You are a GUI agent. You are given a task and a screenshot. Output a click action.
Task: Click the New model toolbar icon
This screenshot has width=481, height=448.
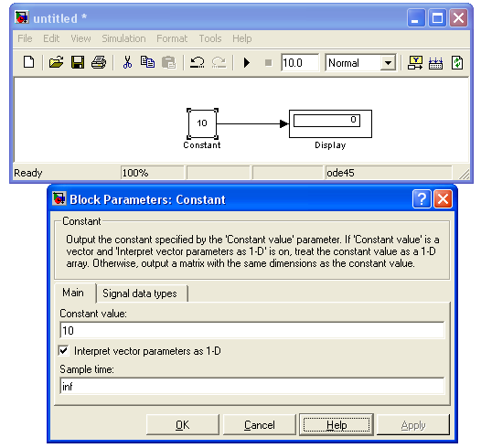click(x=29, y=62)
